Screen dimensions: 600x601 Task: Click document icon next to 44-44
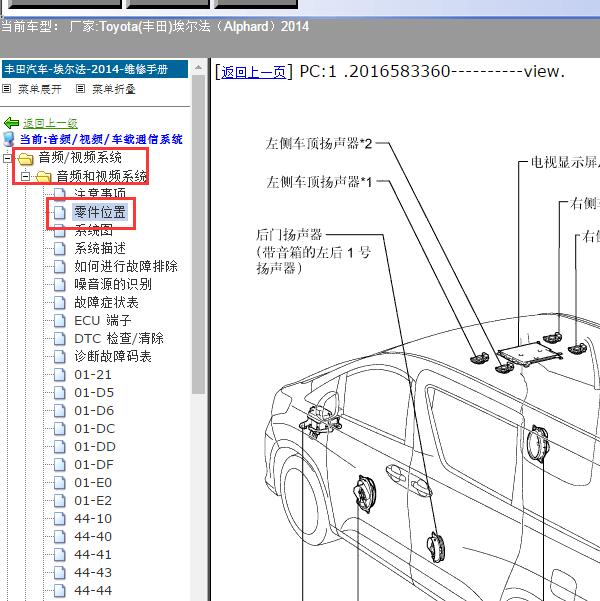point(59,591)
